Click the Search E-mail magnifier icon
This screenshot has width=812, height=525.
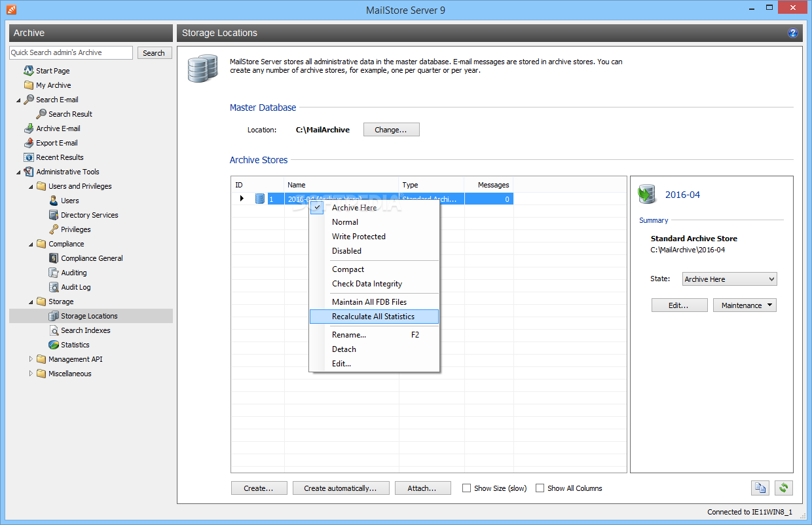pos(29,100)
